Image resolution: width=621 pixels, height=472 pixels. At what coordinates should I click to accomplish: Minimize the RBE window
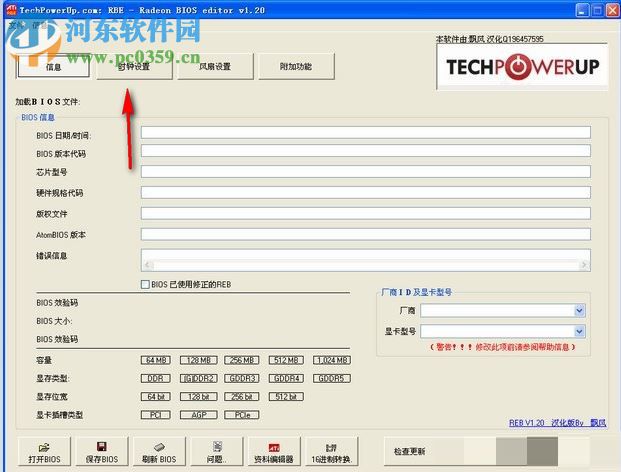click(x=582, y=10)
